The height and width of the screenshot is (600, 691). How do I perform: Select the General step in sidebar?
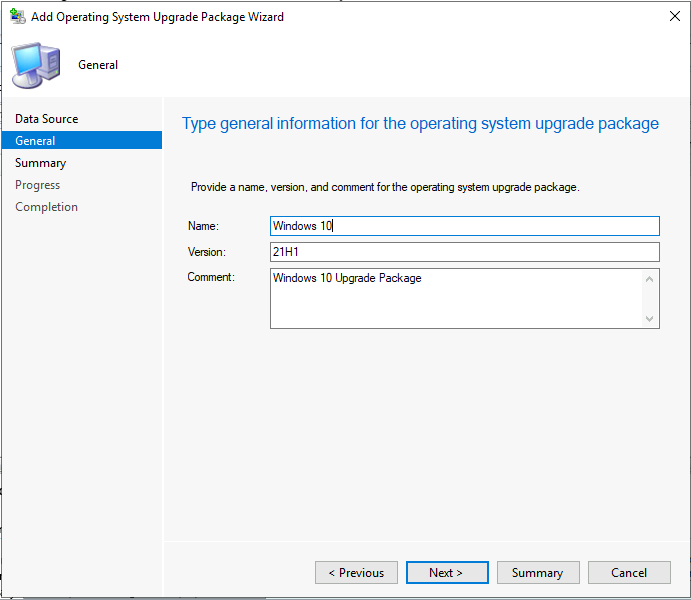pos(82,140)
